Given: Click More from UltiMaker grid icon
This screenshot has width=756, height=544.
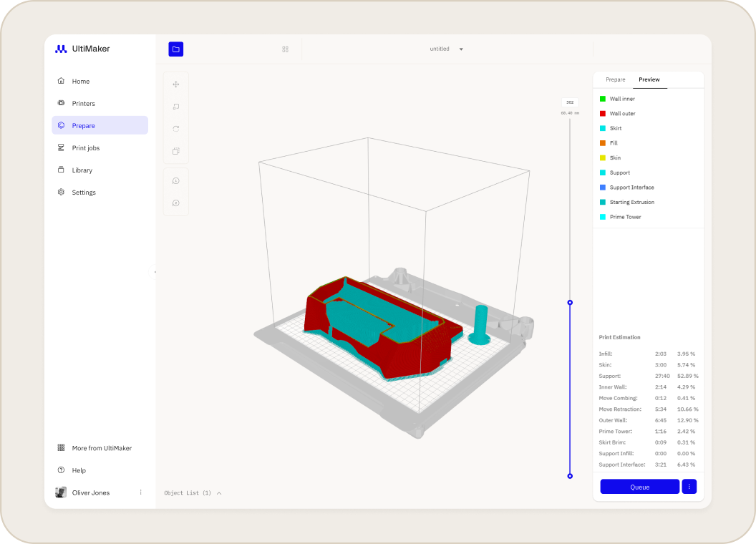Looking at the screenshot, I should (62, 448).
